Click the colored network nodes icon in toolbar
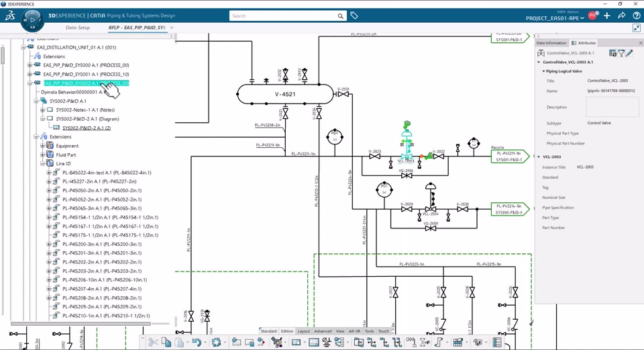Image resolution: width=644 pixels, height=350 pixels. tap(276, 342)
